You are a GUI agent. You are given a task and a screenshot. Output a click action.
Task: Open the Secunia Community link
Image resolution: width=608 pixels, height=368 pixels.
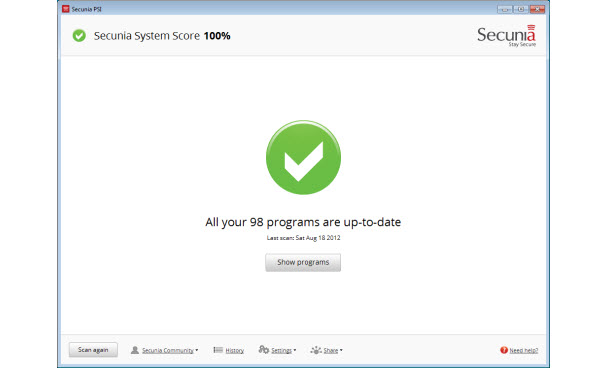pos(168,351)
